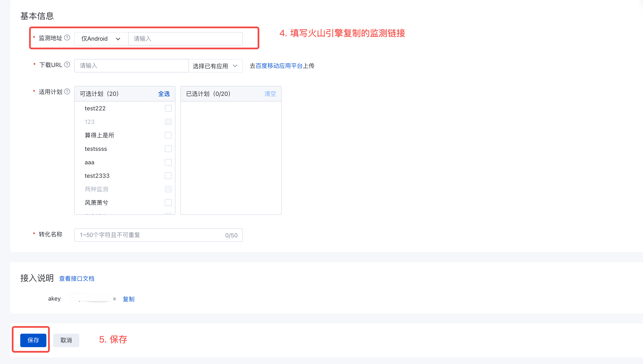Click the help icon beside 适用计划

[67, 91]
